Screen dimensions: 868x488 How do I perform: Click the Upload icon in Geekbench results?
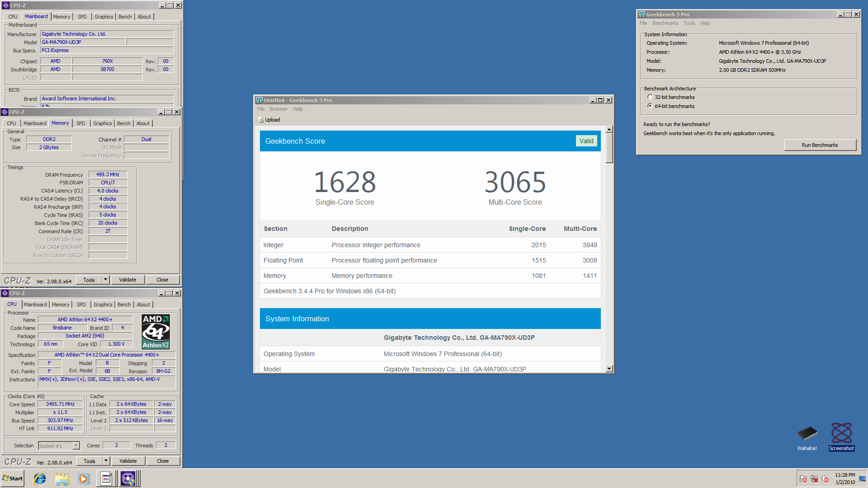coord(260,120)
